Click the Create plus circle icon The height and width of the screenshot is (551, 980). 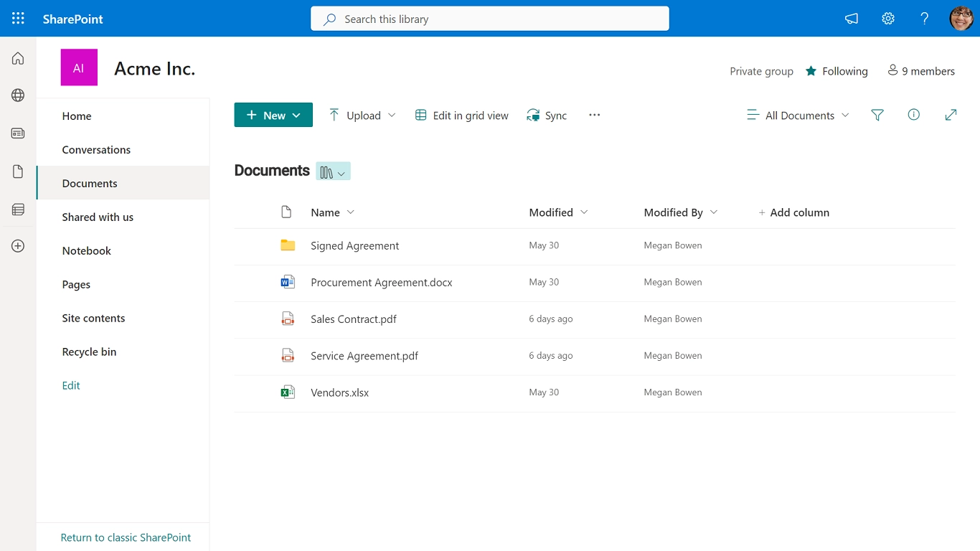point(18,246)
